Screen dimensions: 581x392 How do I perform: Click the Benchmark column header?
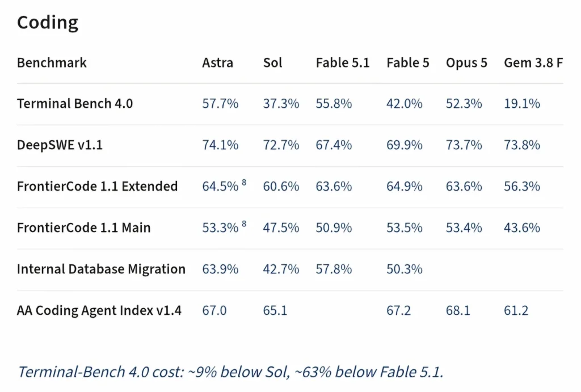click(x=52, y=62)
